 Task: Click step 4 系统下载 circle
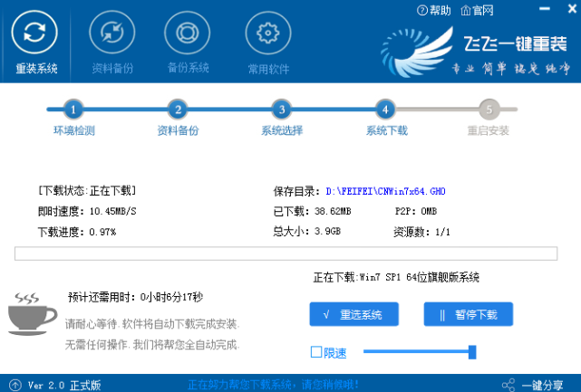tap(385, 110)
